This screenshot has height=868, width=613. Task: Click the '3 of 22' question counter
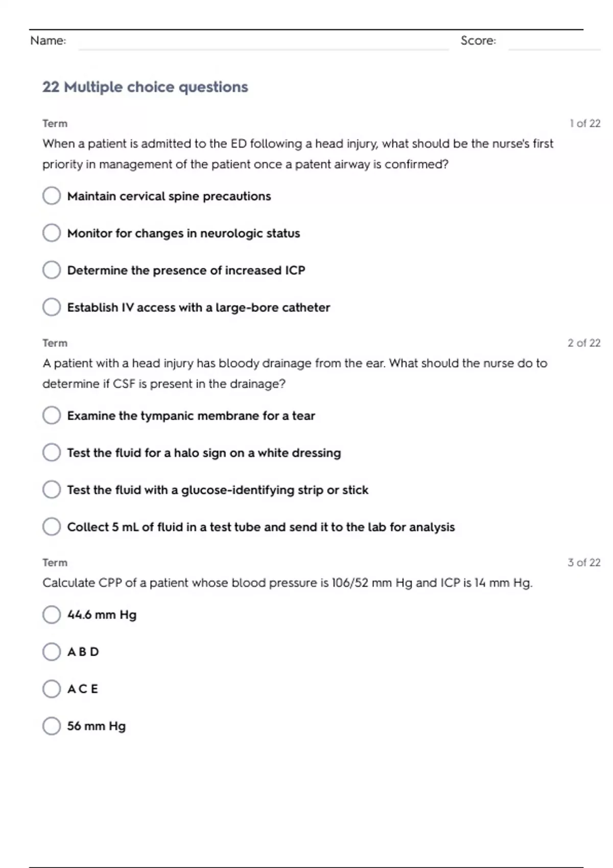click(x=584, y=563)
